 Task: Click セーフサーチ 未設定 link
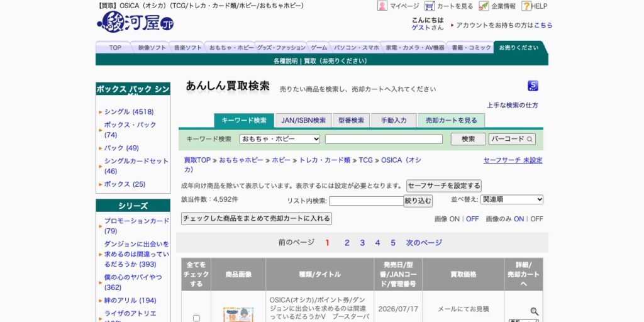[513, 160]
